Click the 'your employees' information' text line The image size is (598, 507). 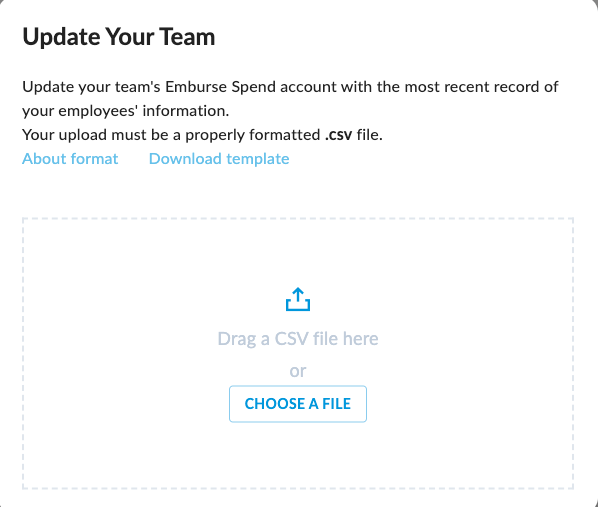tap(126, 111)
